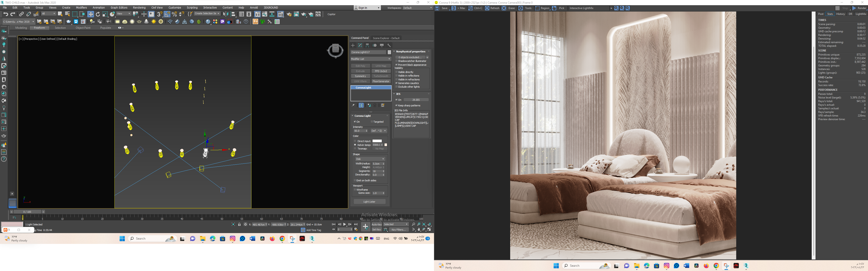Image resolution: width=868 pixels, height=271 pixels.
Task: Select the Move transform tool
Action: tap(91, 14)
